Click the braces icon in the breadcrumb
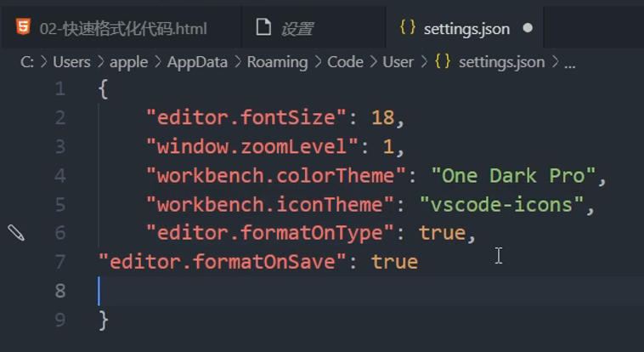Viewport: 644px width, 352px height. 443,62
